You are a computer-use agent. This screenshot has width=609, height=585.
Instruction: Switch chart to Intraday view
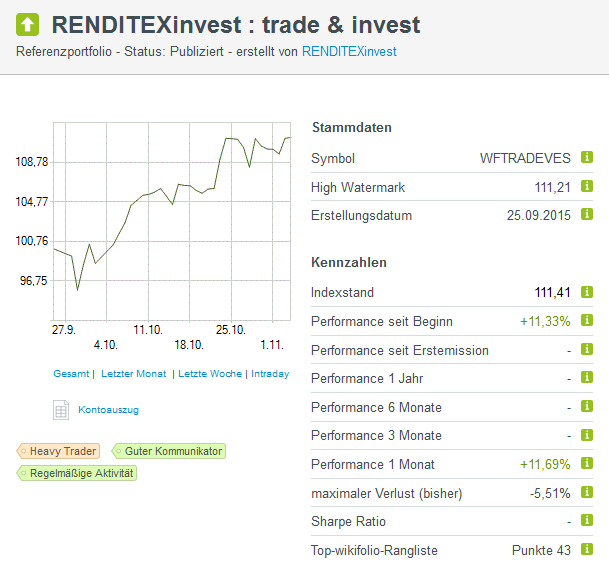(x=270, y=374)
